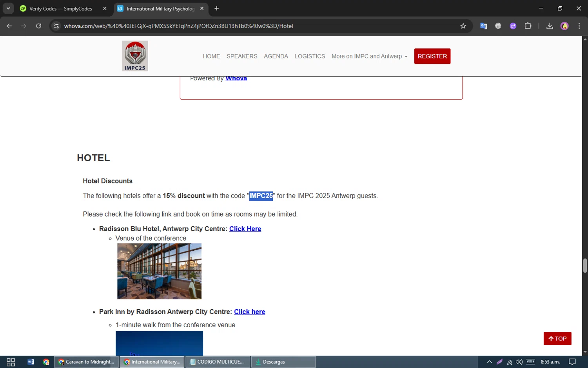Select the International Military Psychology tab
Viewport: 588px width, 368px height.
pyautogui.click(x=161, y=8)
